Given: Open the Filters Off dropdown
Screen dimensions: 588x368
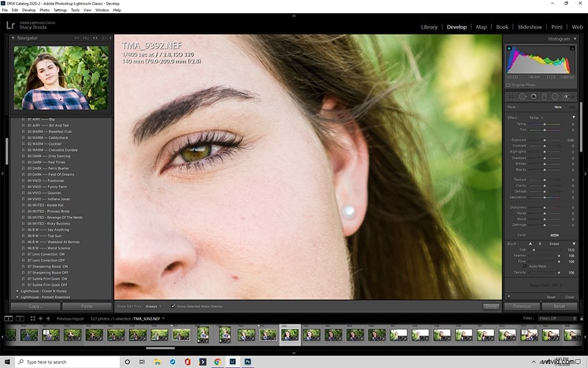Looking at the screenshot, I should 557,318.
